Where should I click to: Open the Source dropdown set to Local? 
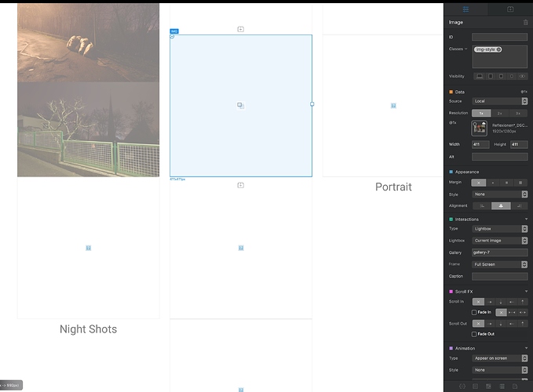coord(499,101)
